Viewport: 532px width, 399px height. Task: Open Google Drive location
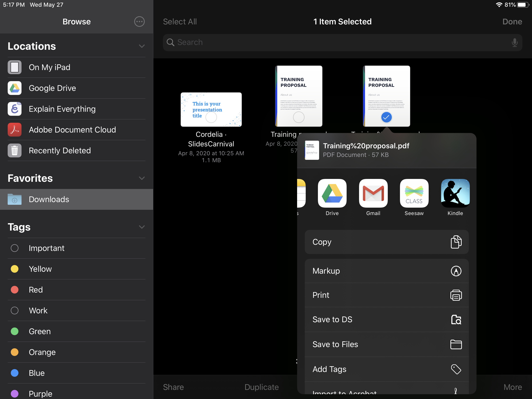(x=77, y=88)
